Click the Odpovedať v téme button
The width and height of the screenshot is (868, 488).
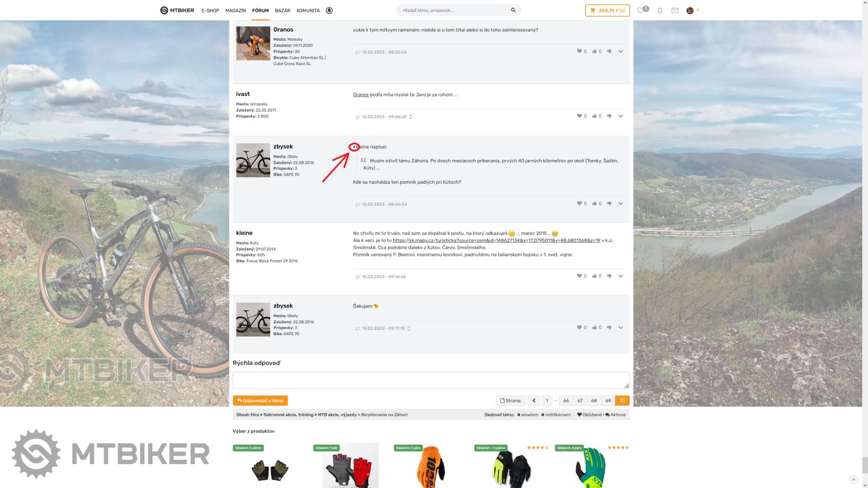click(260, 401)
